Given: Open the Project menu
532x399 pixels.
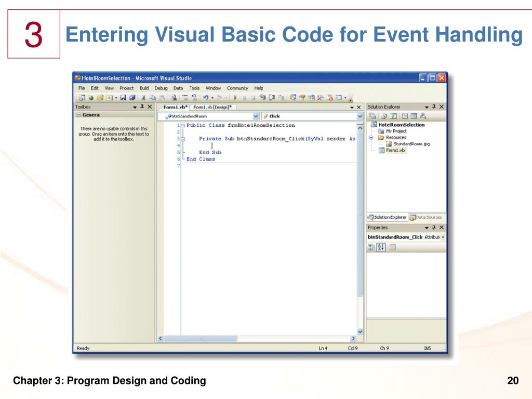Looking at the screenshot, I should point(126,88).
